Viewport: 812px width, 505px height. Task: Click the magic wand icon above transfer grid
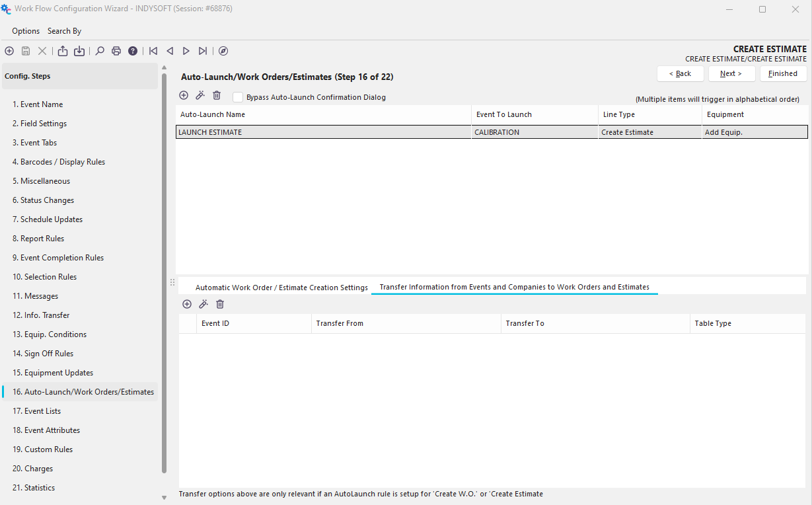tap(203, 304)
